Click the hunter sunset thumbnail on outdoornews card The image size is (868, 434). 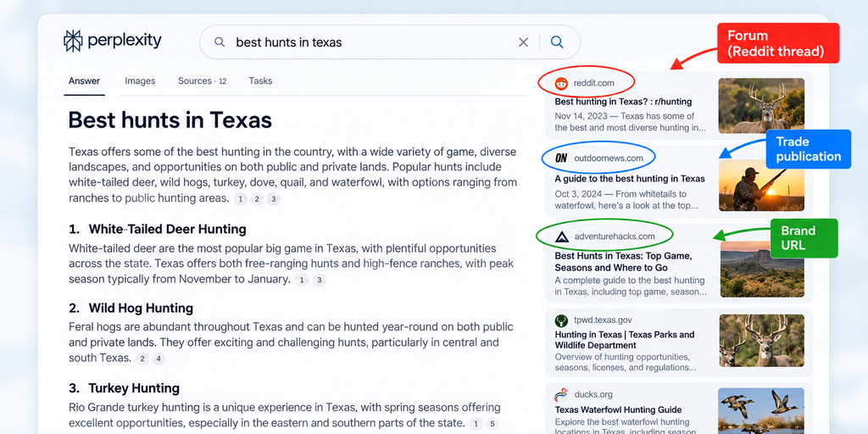click(x=761, y=185)
